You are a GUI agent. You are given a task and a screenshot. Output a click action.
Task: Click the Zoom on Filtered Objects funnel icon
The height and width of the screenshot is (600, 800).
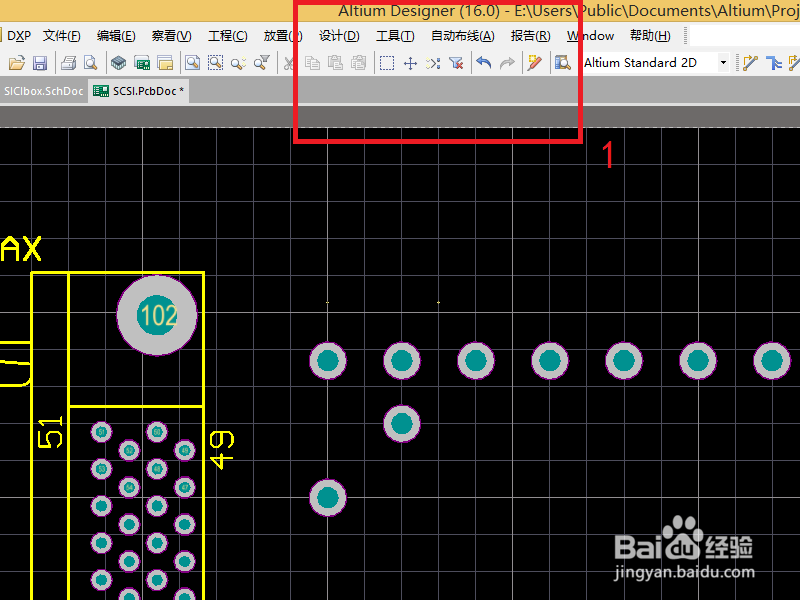pos(262,63)
